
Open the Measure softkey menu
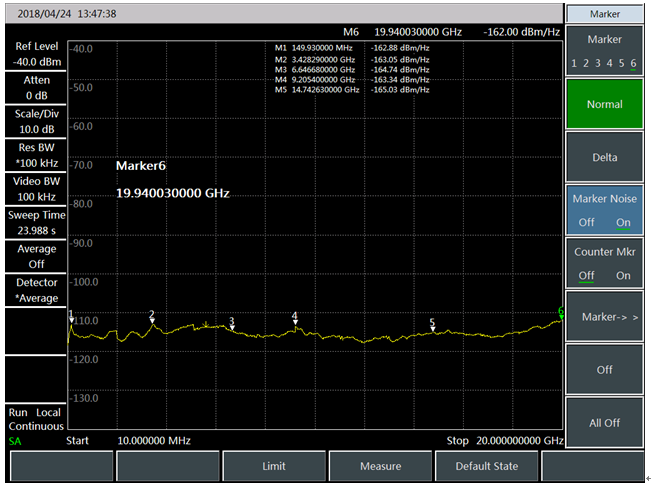380,466
